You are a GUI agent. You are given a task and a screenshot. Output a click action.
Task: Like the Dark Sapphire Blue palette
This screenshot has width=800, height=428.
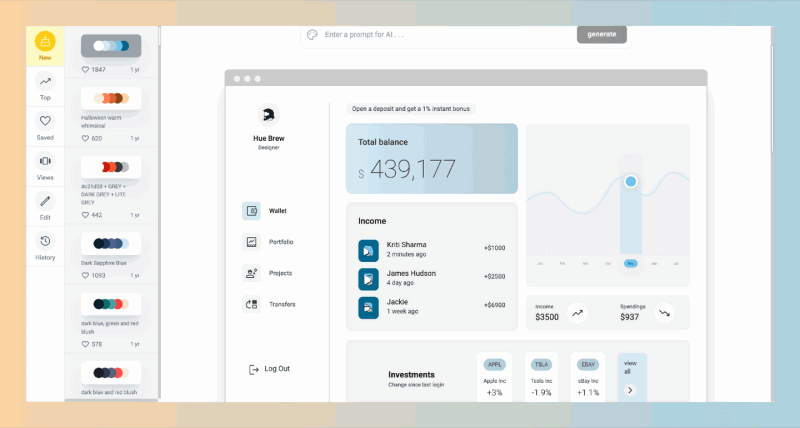85,275
